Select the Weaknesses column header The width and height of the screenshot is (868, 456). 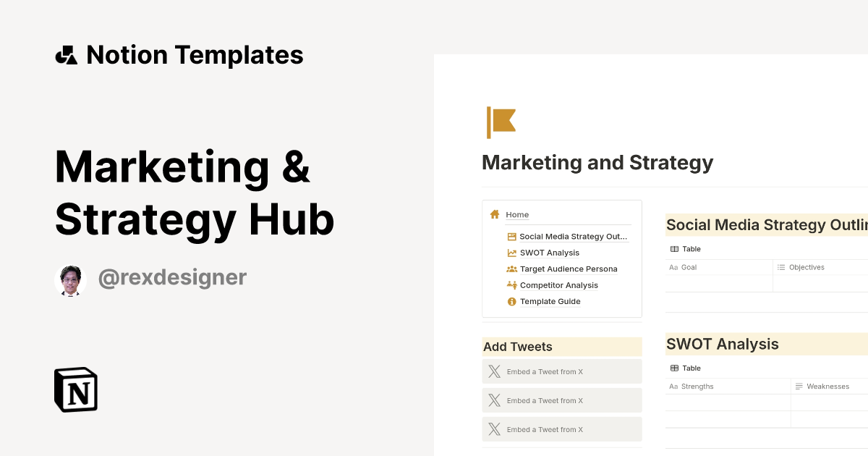[827, 386]
